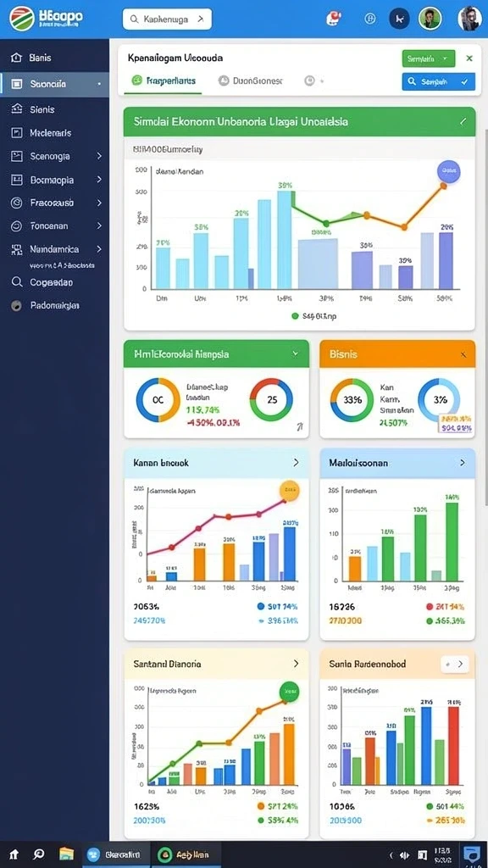The image size is (488, 868).
Task: Open the green Semyiaiih dropdown button
Action: coord(428,58)
